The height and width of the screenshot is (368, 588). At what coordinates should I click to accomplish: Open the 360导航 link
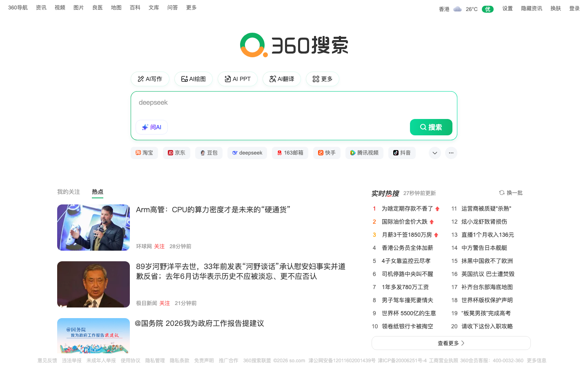(x=18, y=7)
